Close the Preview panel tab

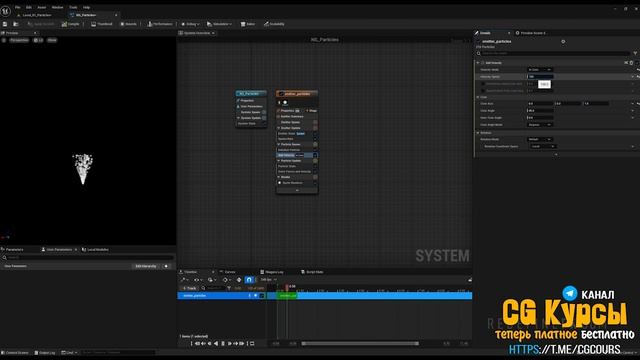[x=35, y=33]
